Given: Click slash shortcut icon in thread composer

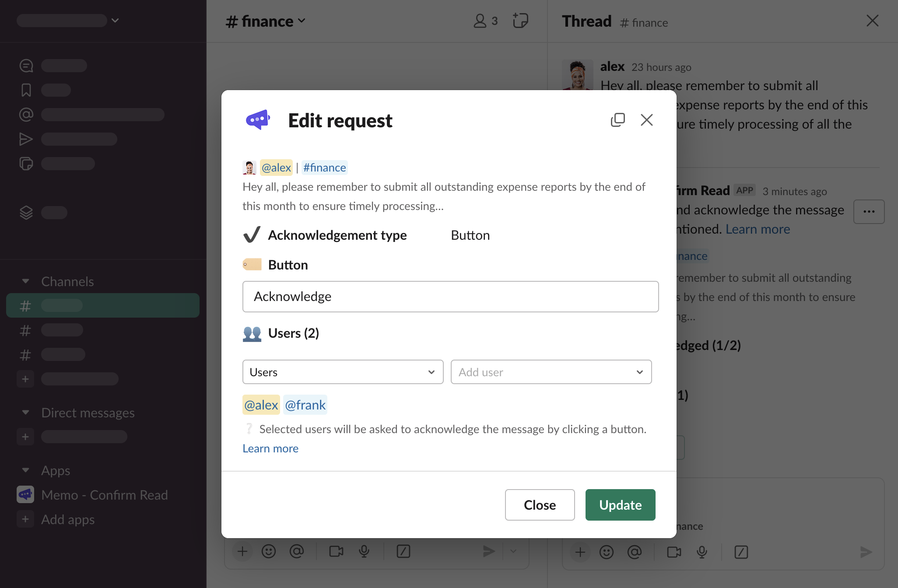Looking at the screenshot, I should pos(741,552).
